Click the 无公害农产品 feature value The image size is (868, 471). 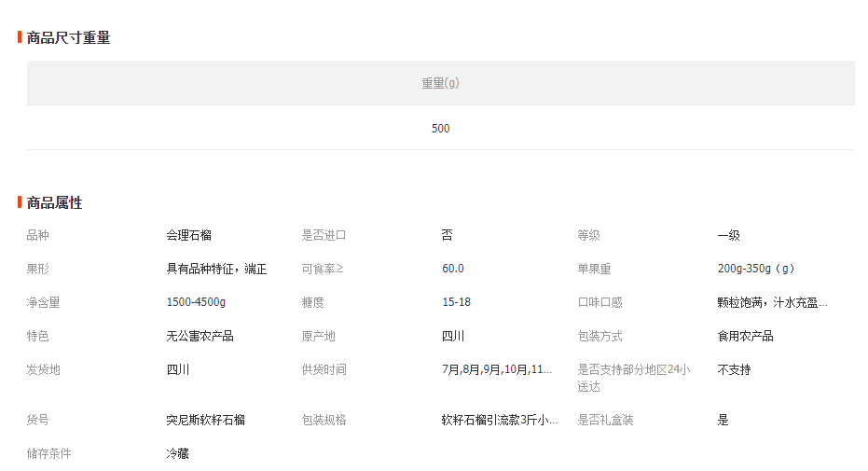coord(200,336)
